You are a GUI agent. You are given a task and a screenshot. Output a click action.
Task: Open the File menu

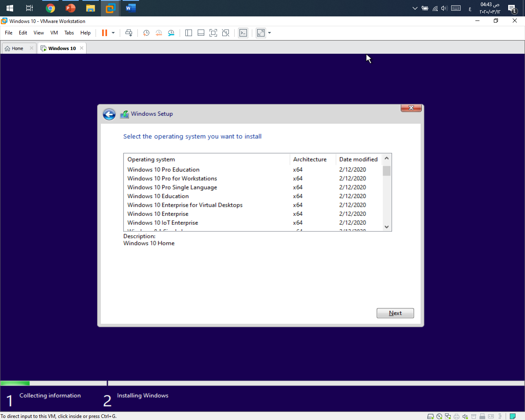[9, 33]
